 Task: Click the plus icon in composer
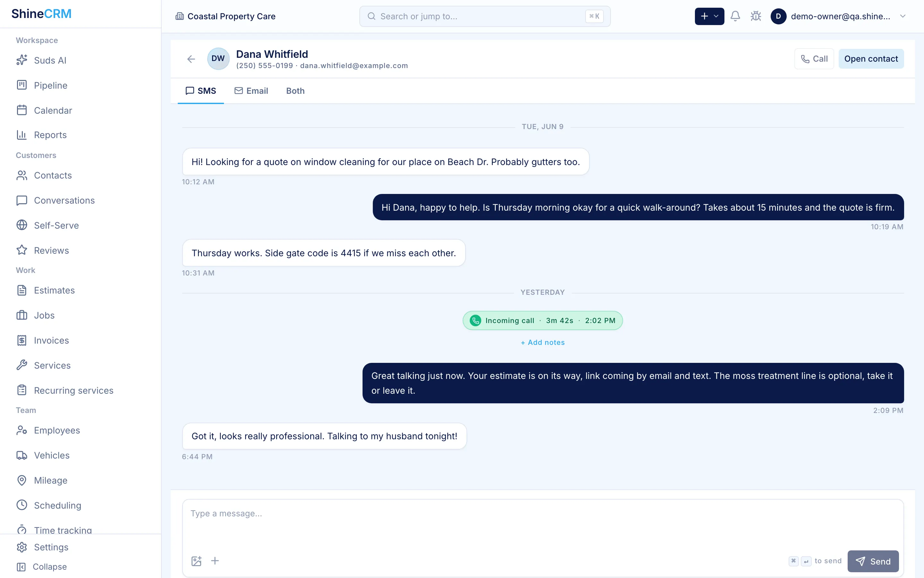point(215,561)
